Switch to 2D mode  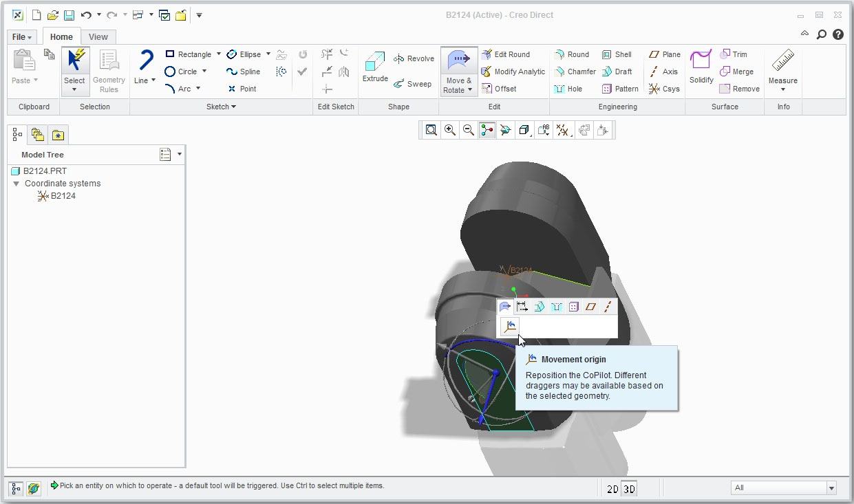(x=612, y=489)
